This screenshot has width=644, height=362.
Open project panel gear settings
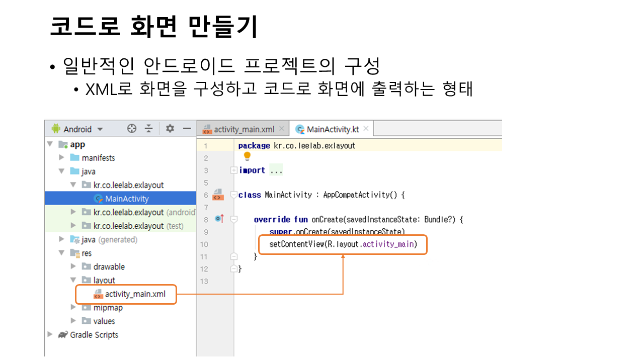(170, 129)
